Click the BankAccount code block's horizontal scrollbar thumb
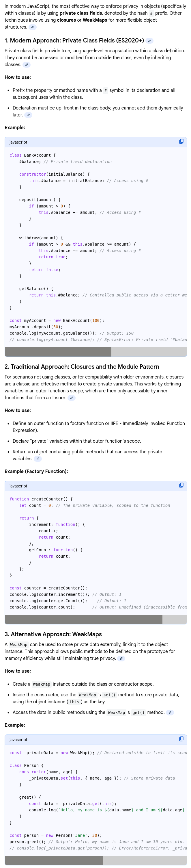 click(58, 352)
